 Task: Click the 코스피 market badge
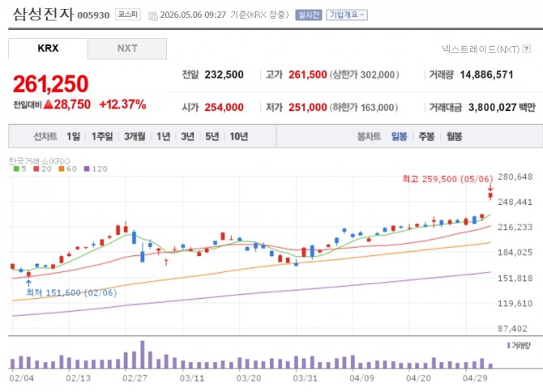[x=128, y=15]
